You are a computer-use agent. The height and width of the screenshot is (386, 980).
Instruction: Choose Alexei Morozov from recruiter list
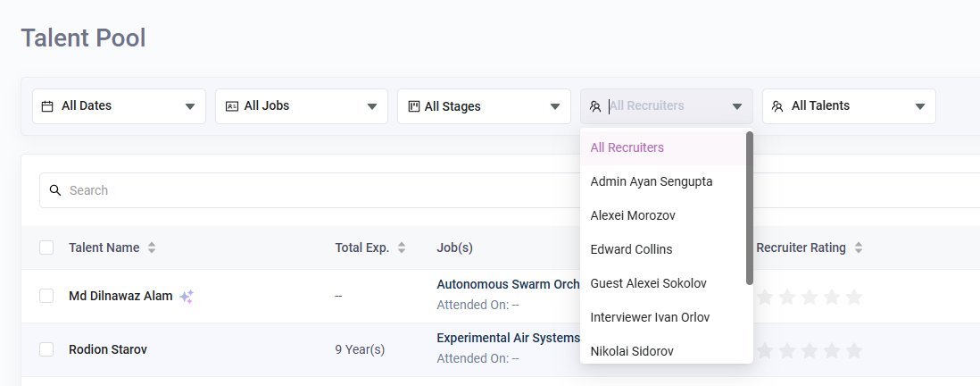(663, 215)
